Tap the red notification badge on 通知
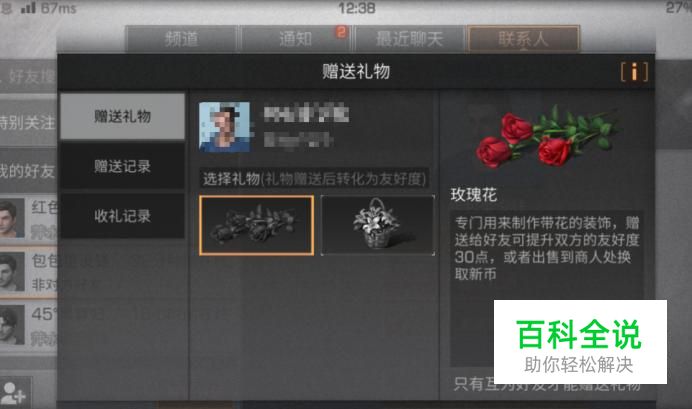The width and height of the screenshot is (692, 409). [x=341, y=32]
